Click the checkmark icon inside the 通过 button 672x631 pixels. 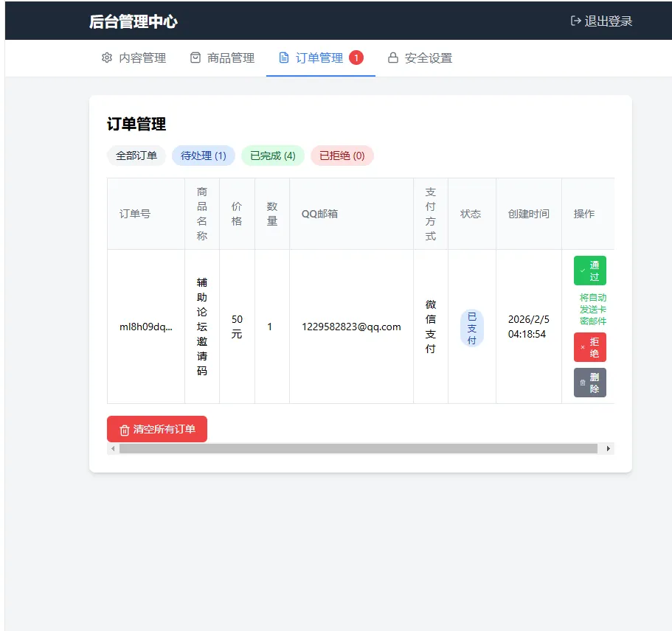(x=582, y=271)
